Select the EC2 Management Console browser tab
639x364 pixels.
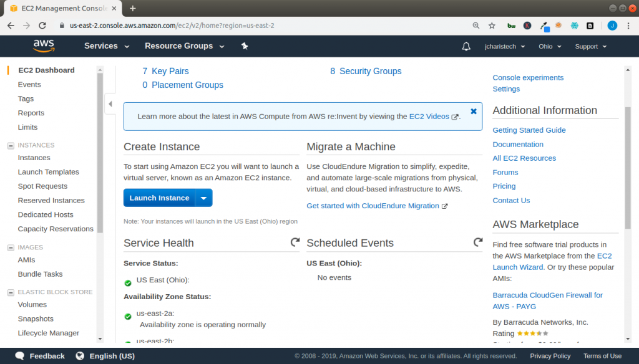click(x=62, y=9)
